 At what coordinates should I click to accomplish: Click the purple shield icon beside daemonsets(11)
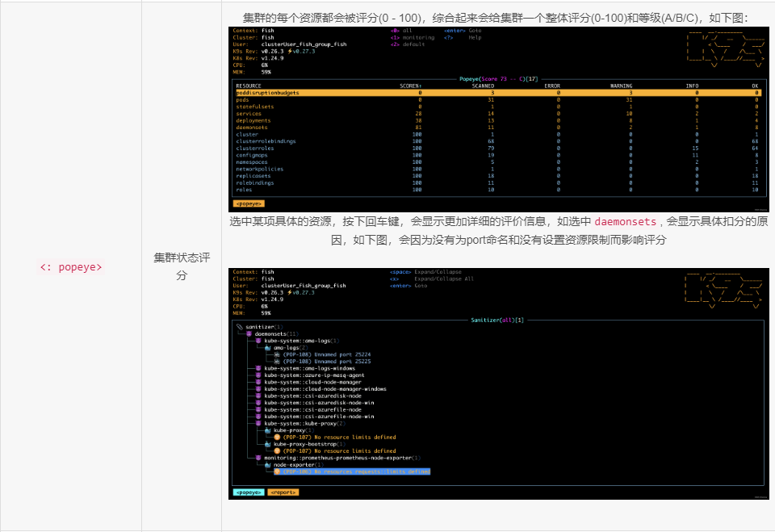tap(249, 333)
